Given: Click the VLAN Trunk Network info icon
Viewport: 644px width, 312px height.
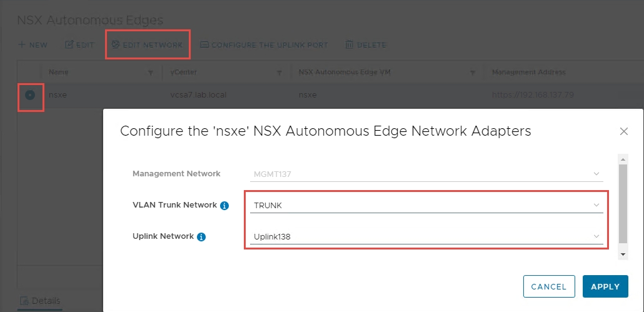Looking at the screenshot, I should pyautogui.click(x=224, y=205).
